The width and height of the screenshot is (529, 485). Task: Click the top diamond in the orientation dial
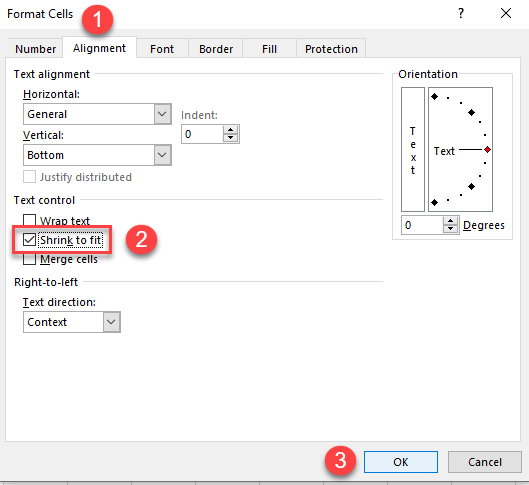(435, 96)
